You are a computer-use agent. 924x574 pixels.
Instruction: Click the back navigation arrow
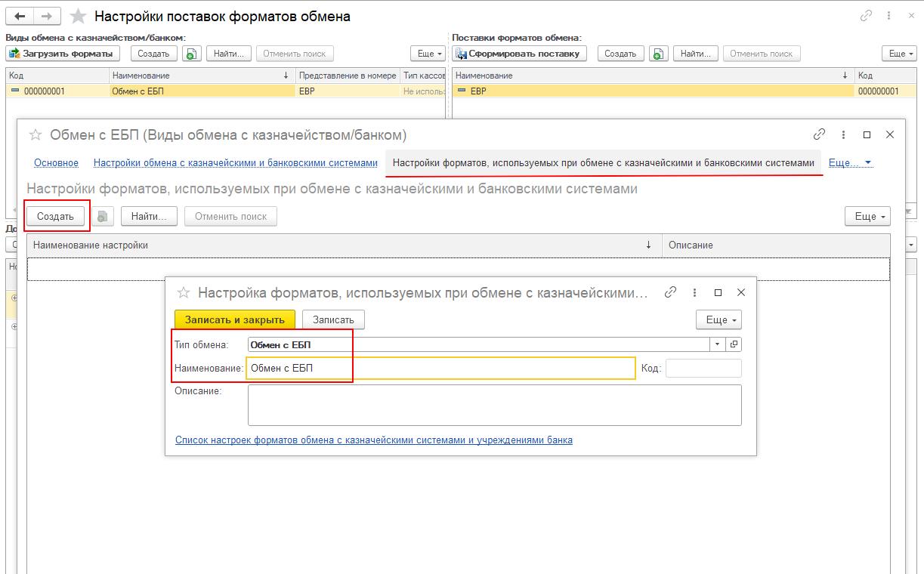click(x=20, y=16)
